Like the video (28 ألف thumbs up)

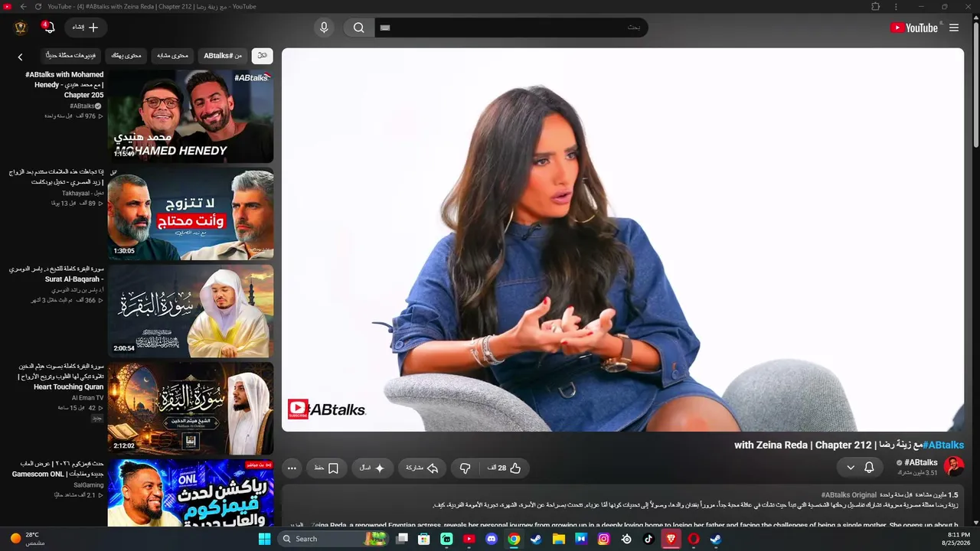coord(505,468)
